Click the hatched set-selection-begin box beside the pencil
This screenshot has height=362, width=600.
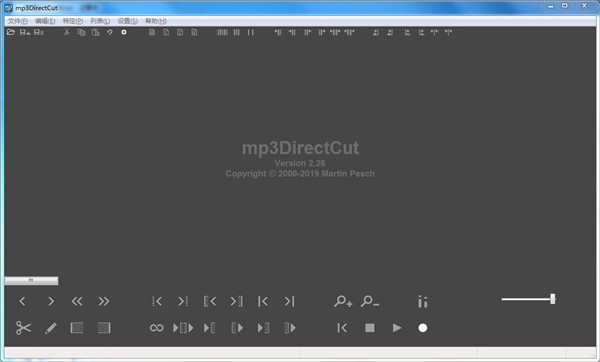tap(77, 328)
